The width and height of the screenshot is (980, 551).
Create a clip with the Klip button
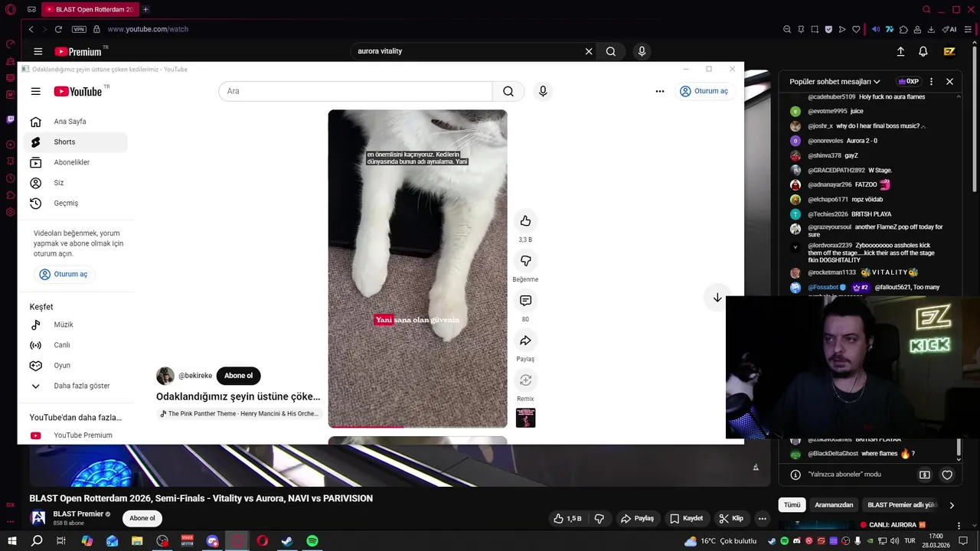(x=731, y=518)
